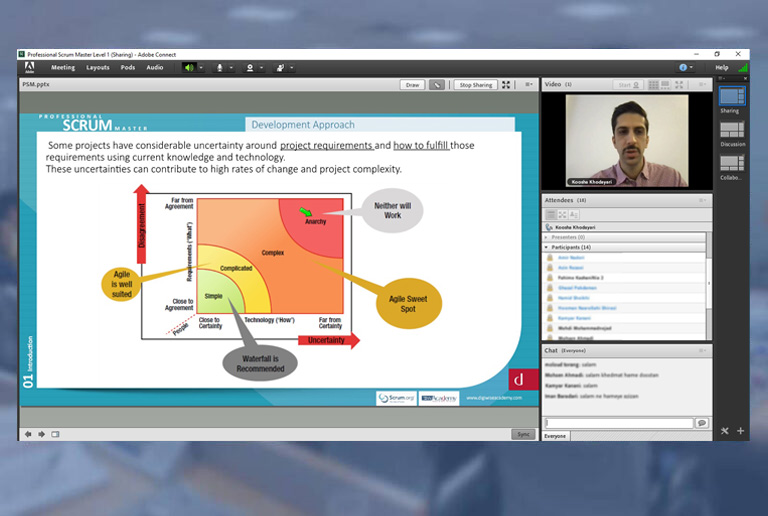The height and width of the screenshot is (516, 768).
Task: Open the status options dropdown arrow
Action: pos(292,68)
